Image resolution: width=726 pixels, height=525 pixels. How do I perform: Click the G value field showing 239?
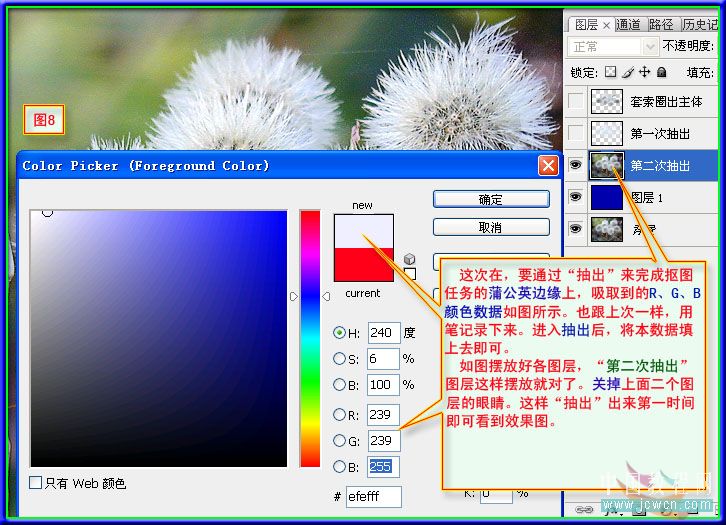pyautogui.click(x=384, y=440)
